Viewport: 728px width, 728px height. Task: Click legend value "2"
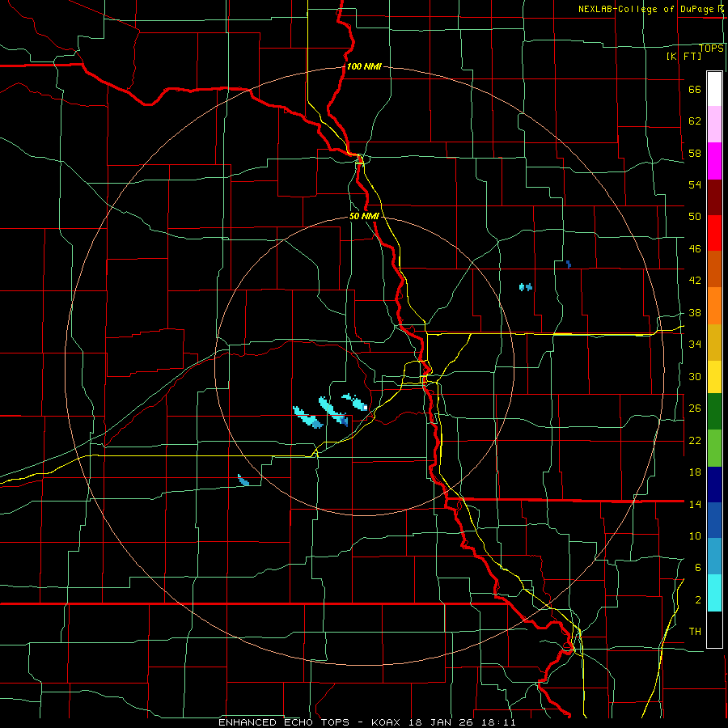point(698,600)
